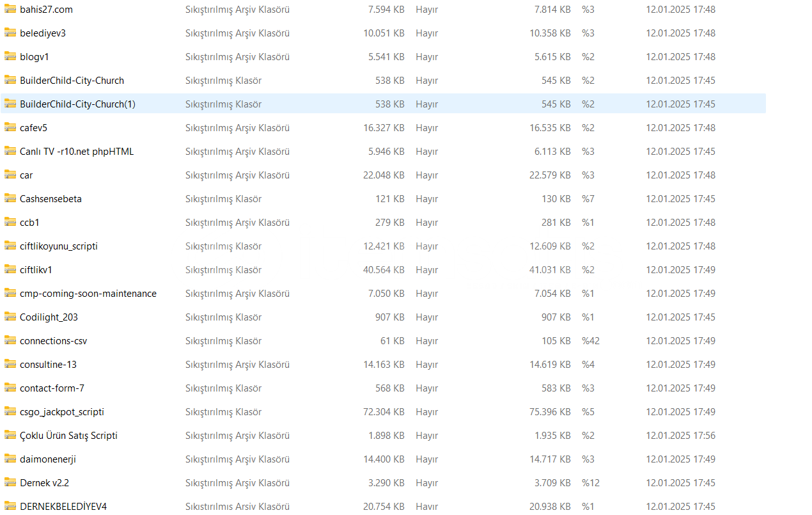
Task: Select the zip icon for the car archive
Action: pyautogui.click(x=10, y=175)
